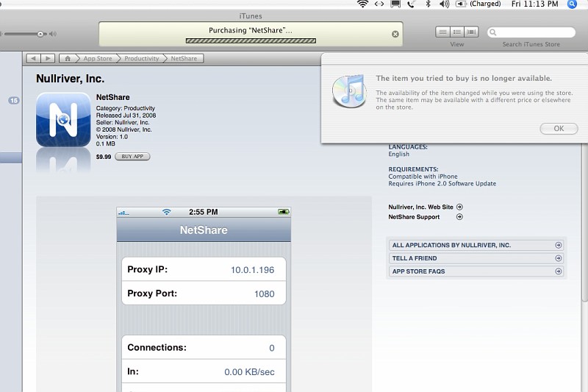The image size is (588, 392).
Task: Click 'Requires iPhone 2.0 Software Update' text
Action: click(x=442, y=183)
